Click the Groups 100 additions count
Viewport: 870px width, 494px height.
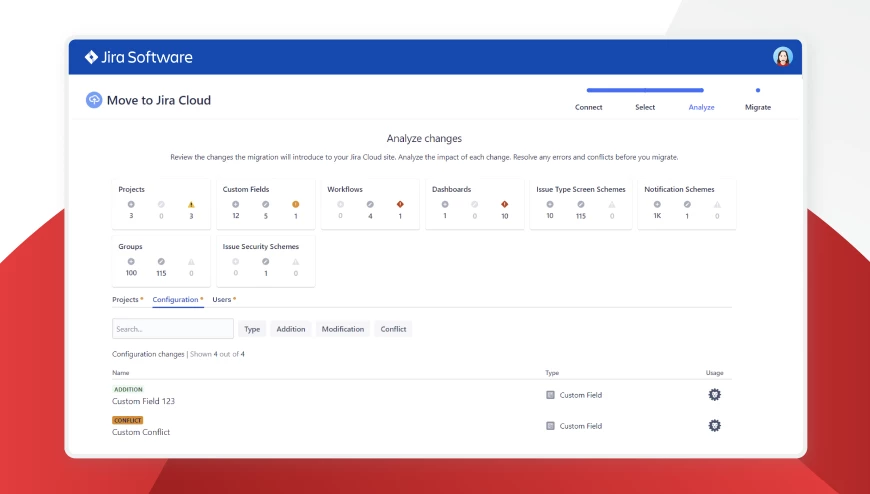pyautogui.click(x=131, y=273)
